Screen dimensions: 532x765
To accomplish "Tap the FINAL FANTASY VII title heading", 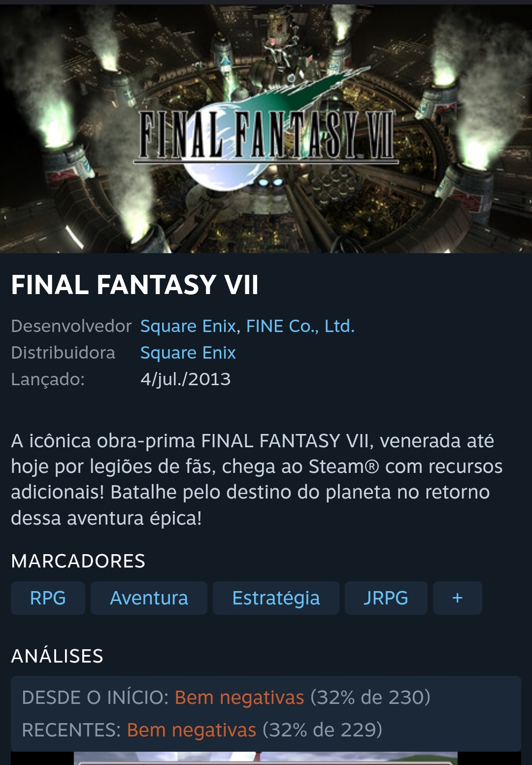I will click(x=134, y=285).
